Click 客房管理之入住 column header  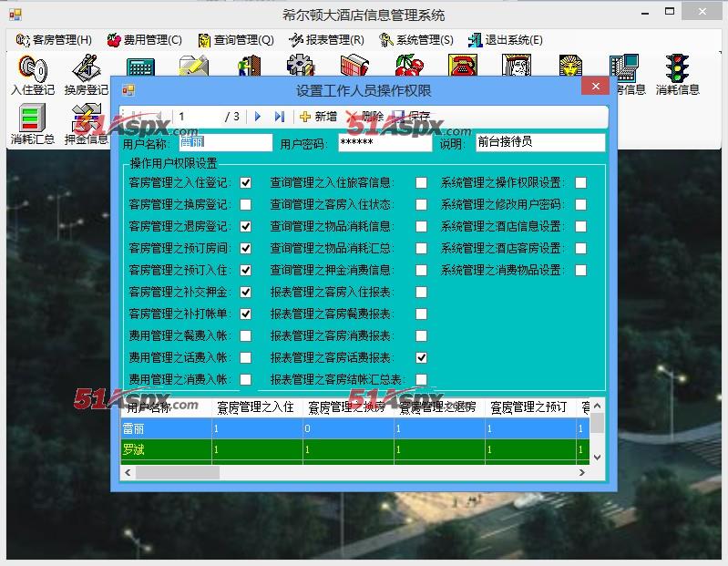257,407
